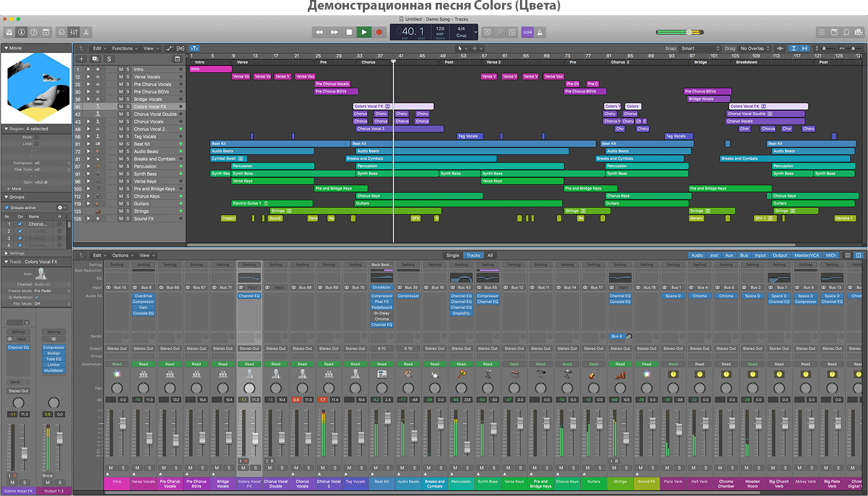Switch mixer to All view
The image size is (868, 496).
490,256
